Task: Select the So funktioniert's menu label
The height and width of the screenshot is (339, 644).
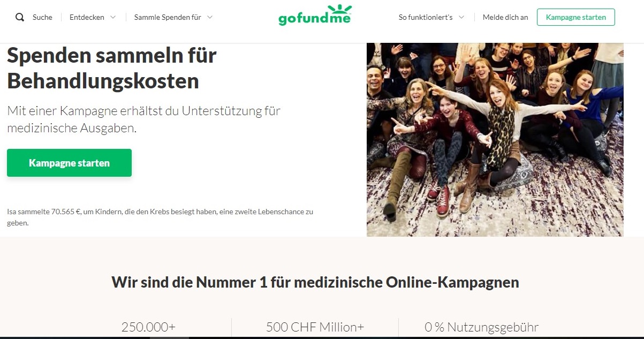Action: tap(426, 17)
